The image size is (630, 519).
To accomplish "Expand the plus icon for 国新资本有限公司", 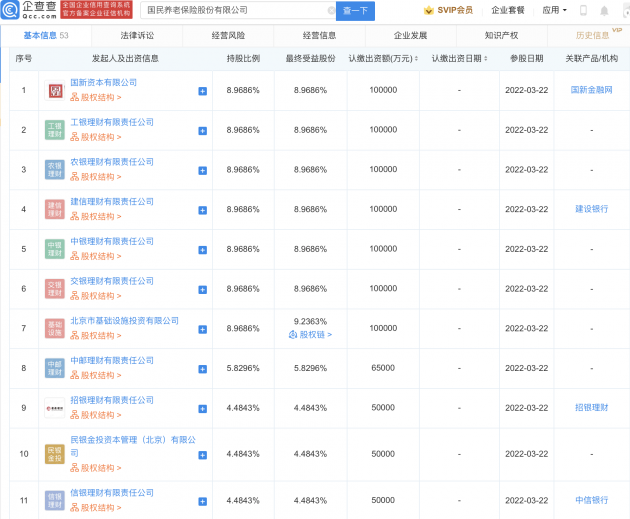I will coord(203,91).
